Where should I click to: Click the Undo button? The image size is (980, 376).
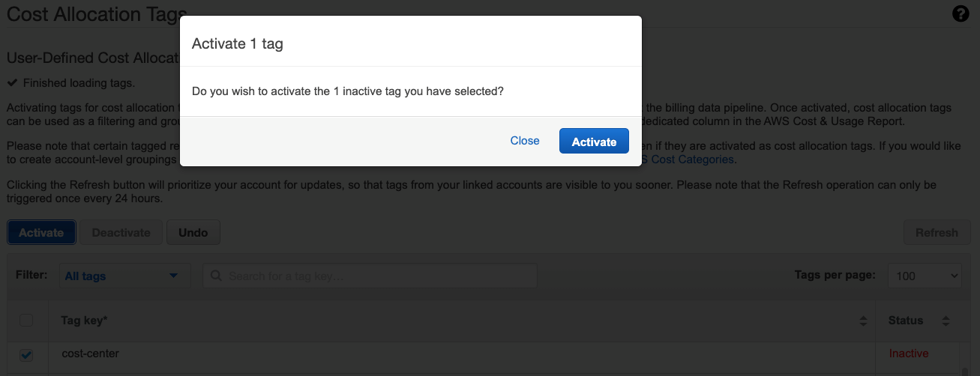[x=193, y=232]
